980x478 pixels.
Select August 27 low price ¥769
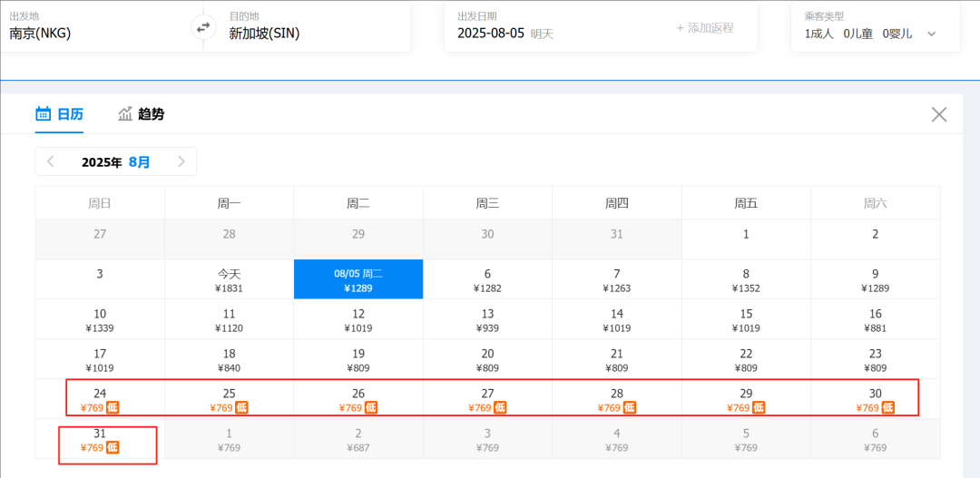487,399
